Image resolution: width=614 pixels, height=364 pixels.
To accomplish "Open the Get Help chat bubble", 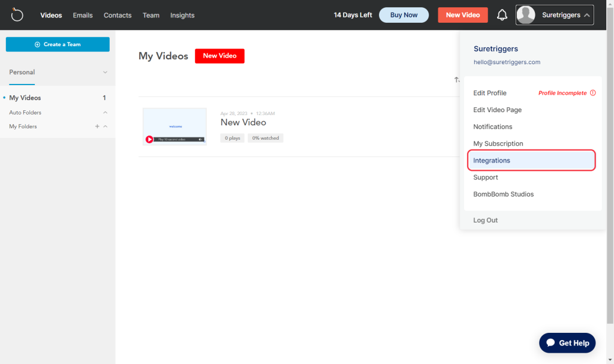I will [x=567, y=343].
